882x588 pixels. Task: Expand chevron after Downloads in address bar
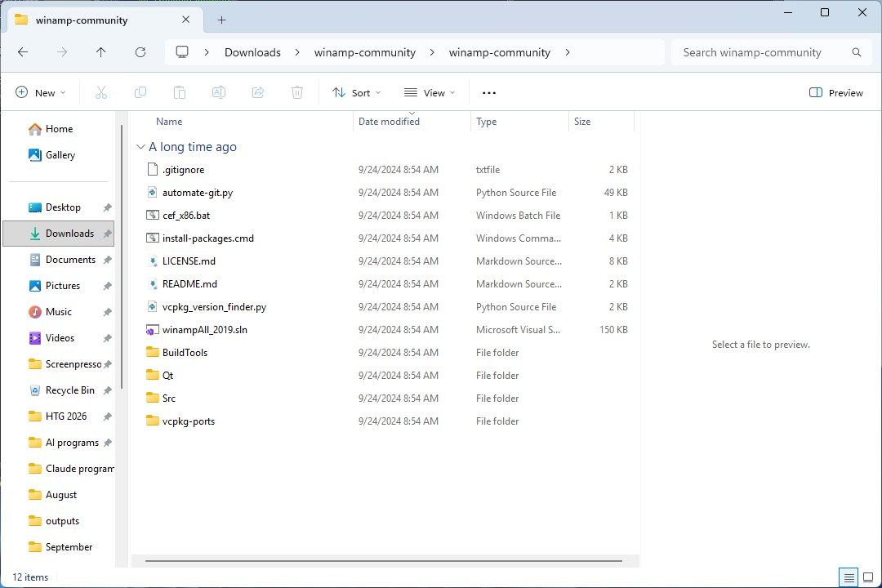pyautogui.click(x=297, y=52)
